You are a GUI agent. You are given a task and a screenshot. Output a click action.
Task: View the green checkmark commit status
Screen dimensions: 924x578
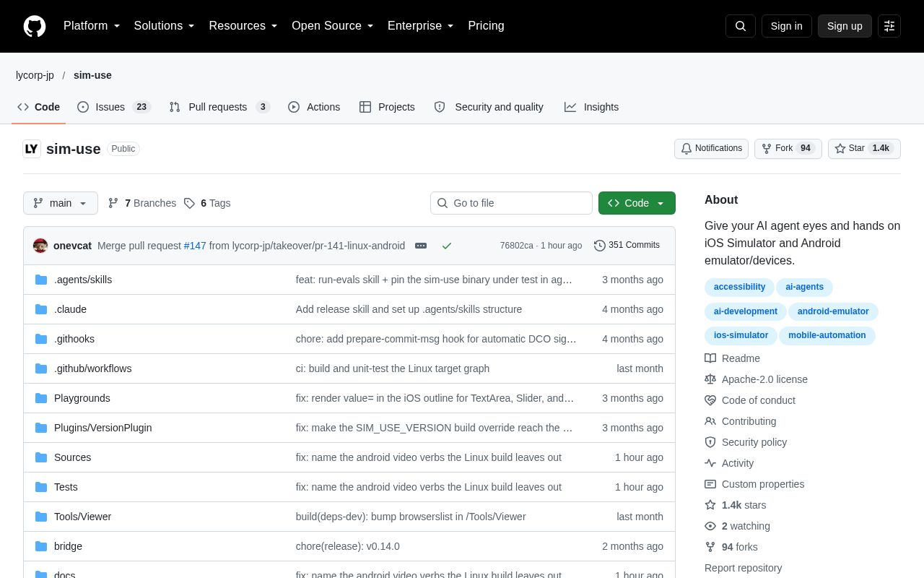pos(447,246)
